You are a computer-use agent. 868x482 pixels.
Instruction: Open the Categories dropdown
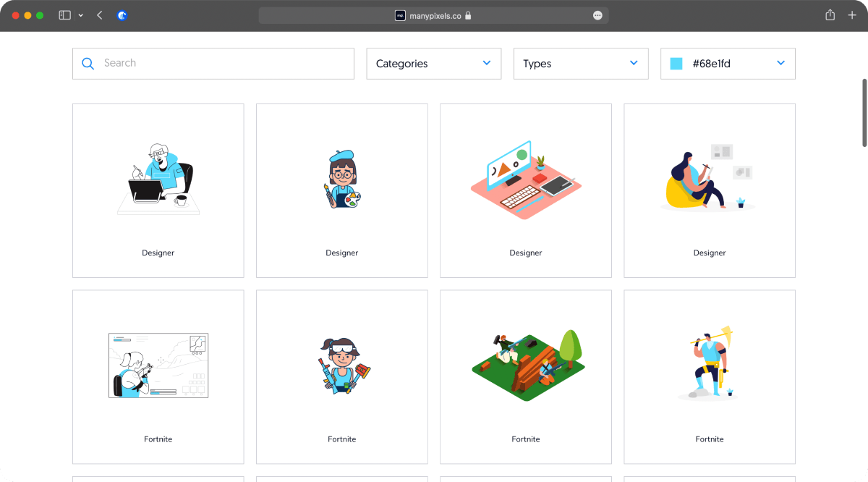434,64
